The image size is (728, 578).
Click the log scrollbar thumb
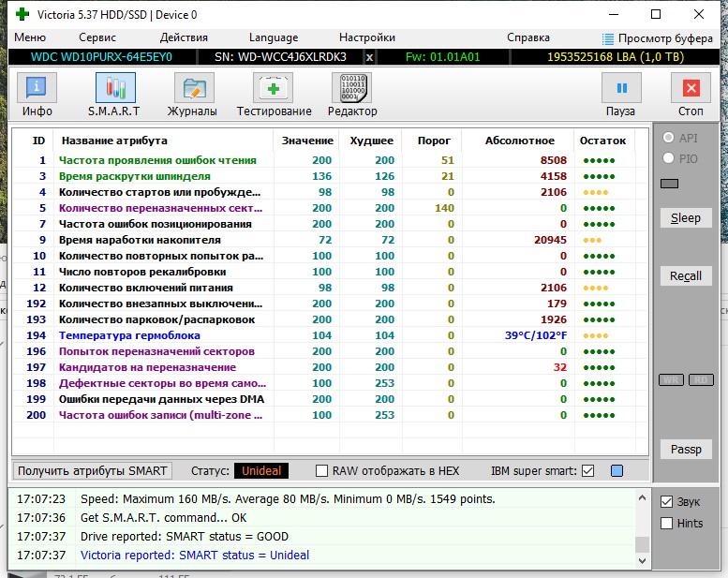pos(642,543)
